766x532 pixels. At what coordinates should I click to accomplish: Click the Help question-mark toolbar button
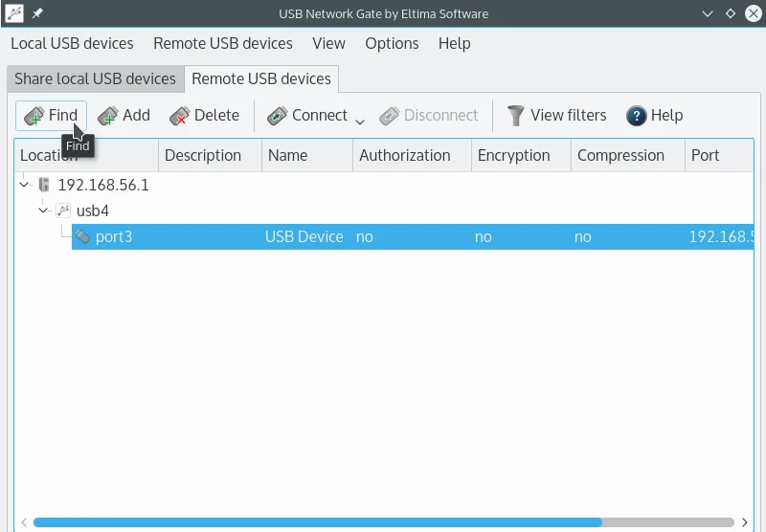pyautogui.click(x=655, y=116)
